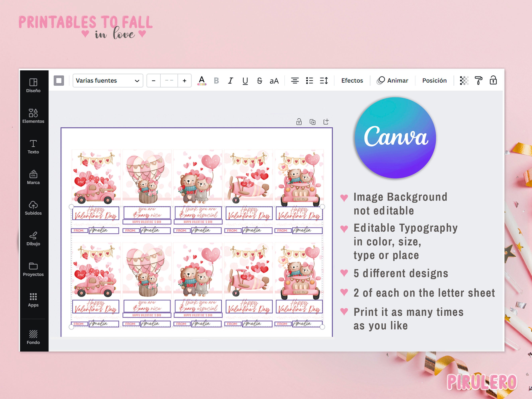Open the text alignment options
The width and height of the screenshot is (532, 399).
(x=295, y=81)
